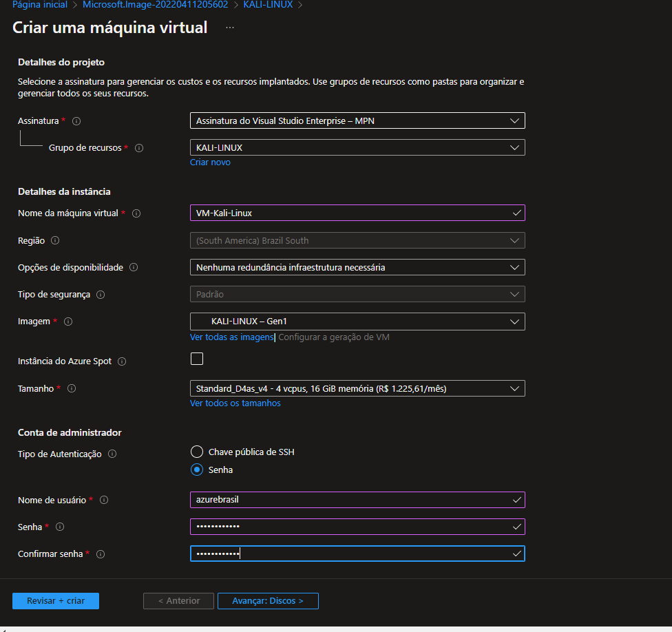This screenshot has height=632, width=672.
Task: Select the Senha authentication radio button
Action: click(x=197, y=470)
